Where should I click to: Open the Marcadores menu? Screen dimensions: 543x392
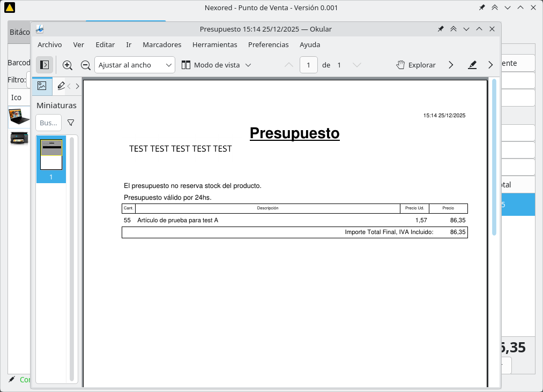tap(162, 44)
